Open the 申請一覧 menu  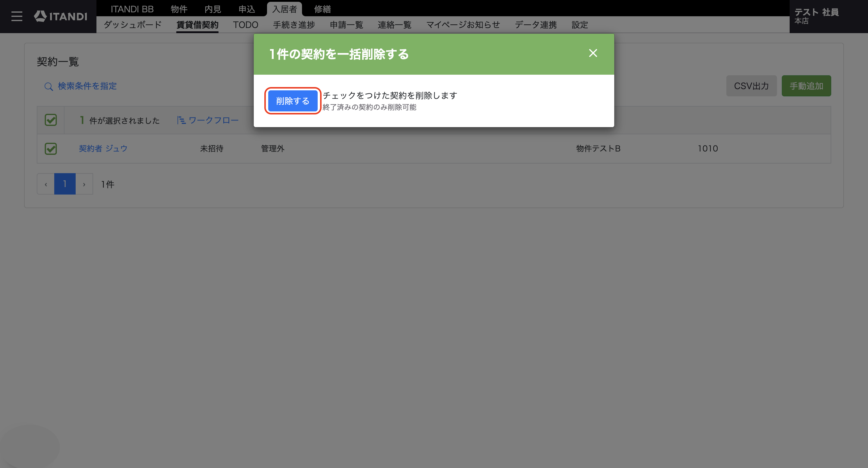pyautogui.click(x=346, y=25)
